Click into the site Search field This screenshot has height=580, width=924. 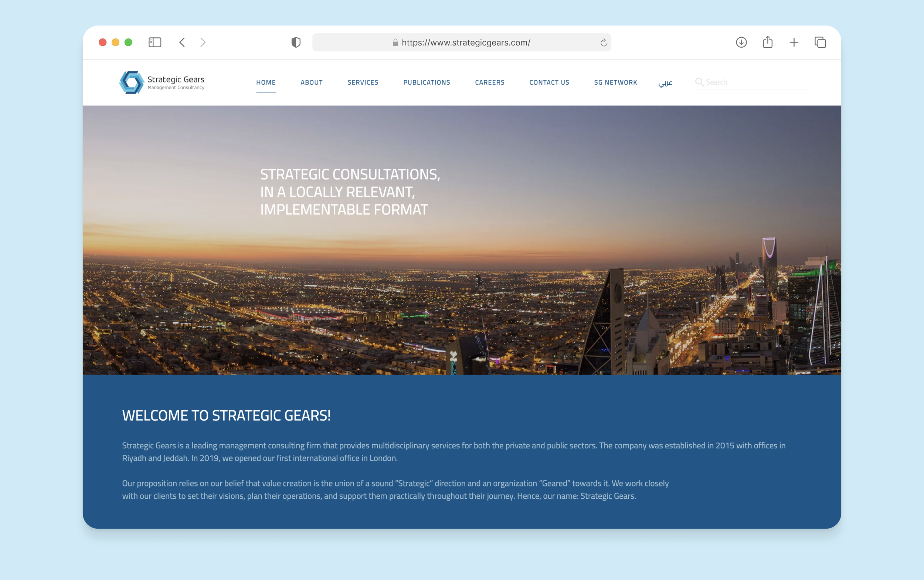click(x=751, y=82)
